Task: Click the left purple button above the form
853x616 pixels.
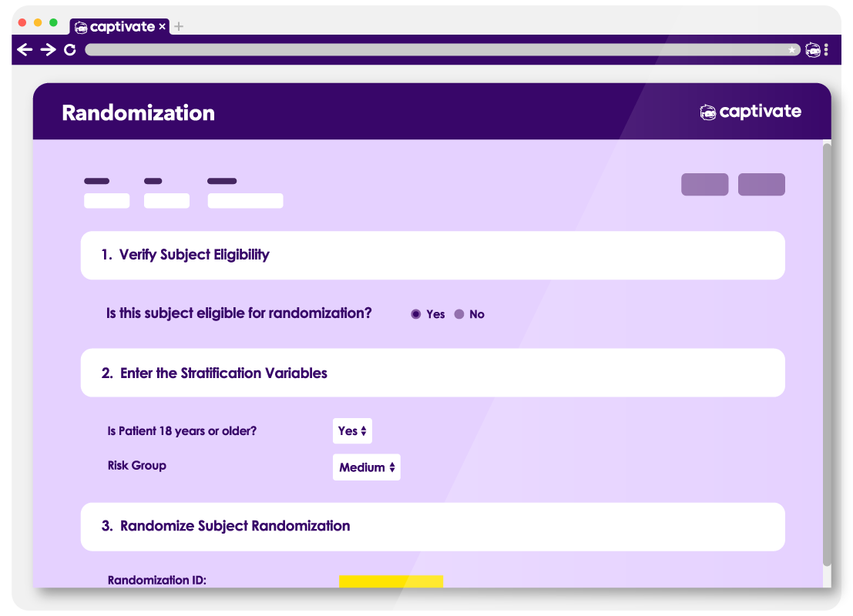Action: (704, 185)
